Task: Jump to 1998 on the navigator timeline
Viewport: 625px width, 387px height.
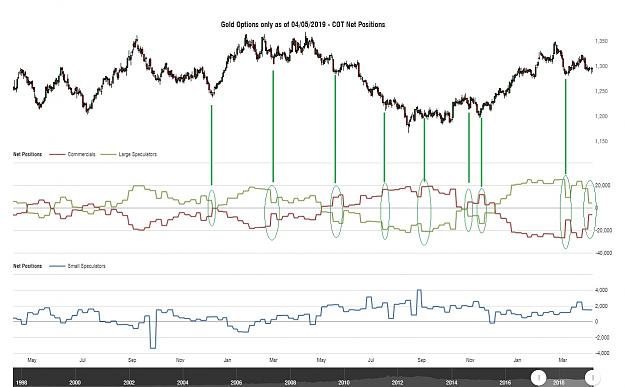Action: [21, 382]
